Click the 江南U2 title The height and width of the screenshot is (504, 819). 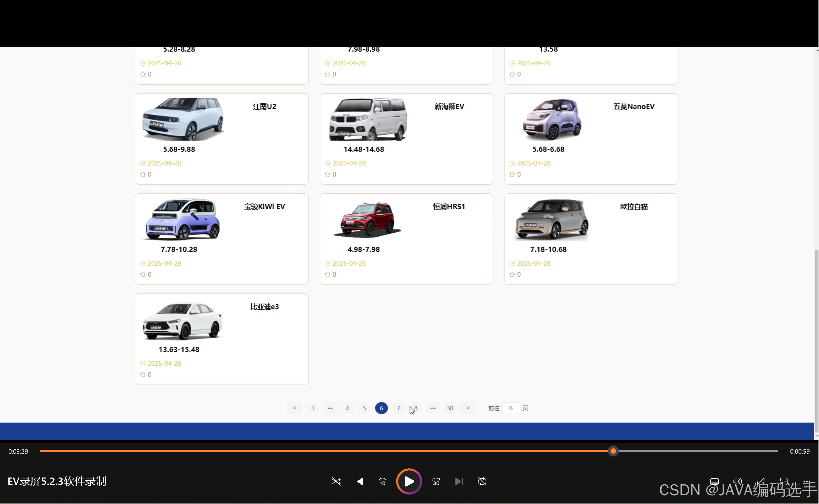point(264,107)
